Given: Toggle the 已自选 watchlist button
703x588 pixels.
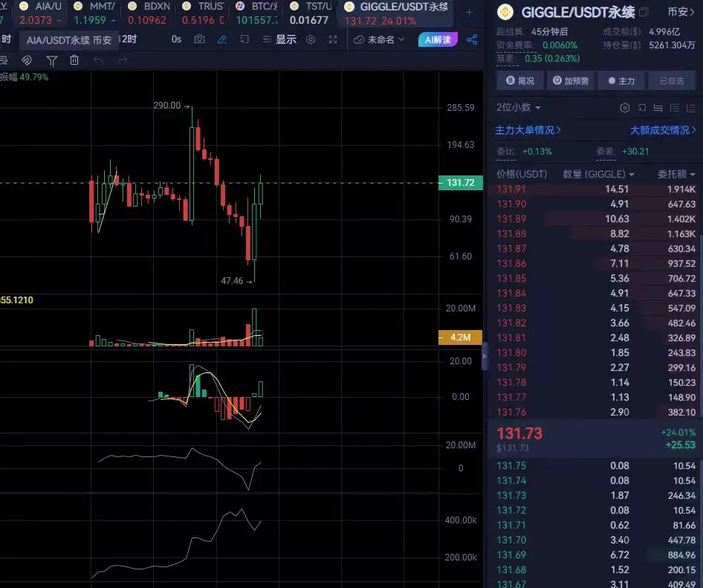Looking at the screenshot, I should [x=672, y=81].
